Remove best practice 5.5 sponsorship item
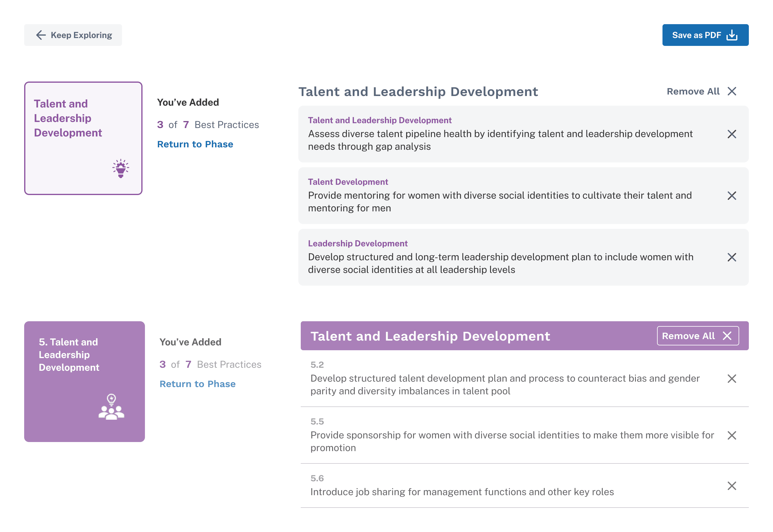This screenshot has height=532, width=773. point(731,435)
